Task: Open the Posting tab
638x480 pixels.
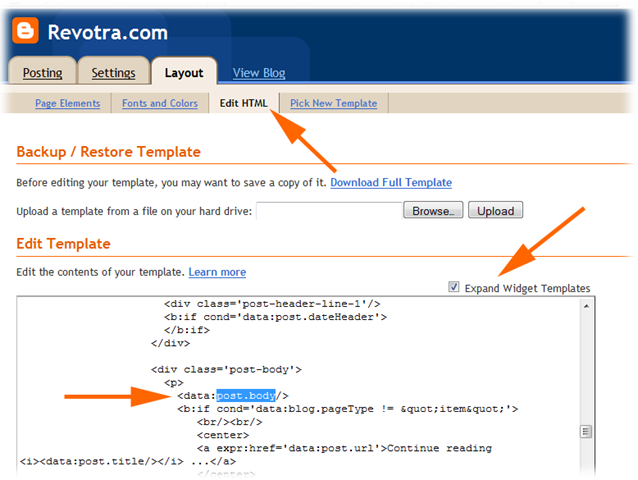Action: 42,73
